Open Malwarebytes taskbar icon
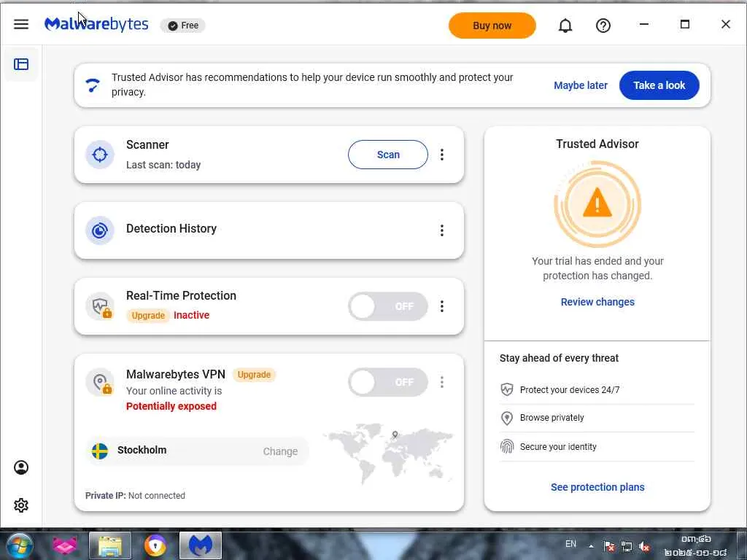The width and height of the screenshot is (747, 560). pos(201,545)
